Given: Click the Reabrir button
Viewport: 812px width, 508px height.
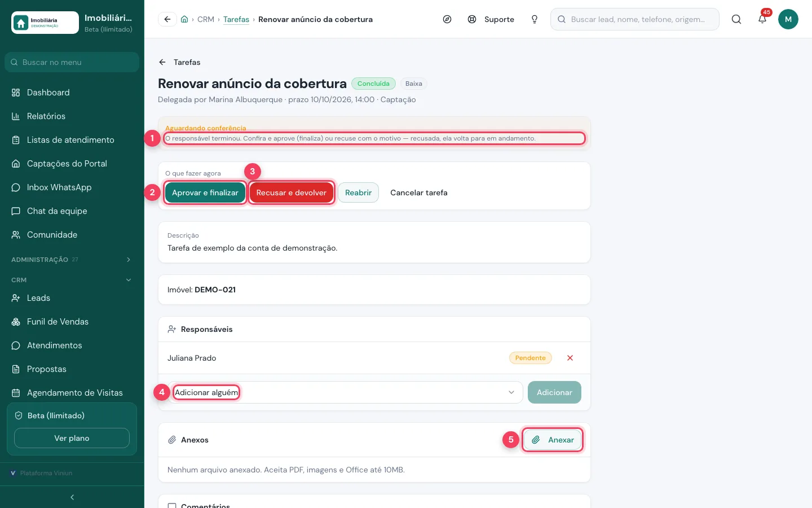Looking at the screenshot, I should pyautogui.click(x=359, y=192).
